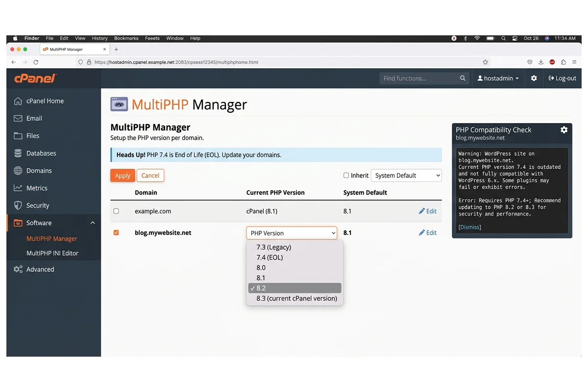Select PHP 8.0 in the version list
The image size is (588, 392).
(x=294, y=268)
